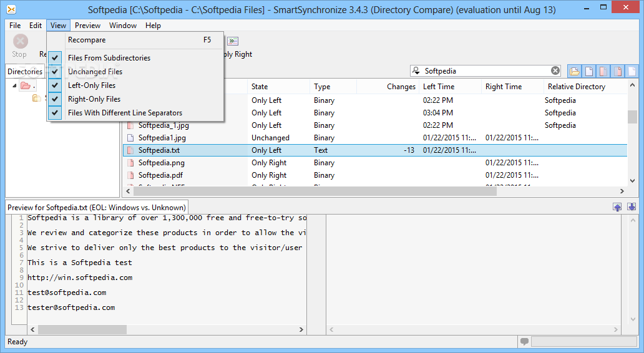The width and height of the screenshot is (644, 353).
Task: Click the SmartSynchronize title bar app icon
Action: point(11,9)
